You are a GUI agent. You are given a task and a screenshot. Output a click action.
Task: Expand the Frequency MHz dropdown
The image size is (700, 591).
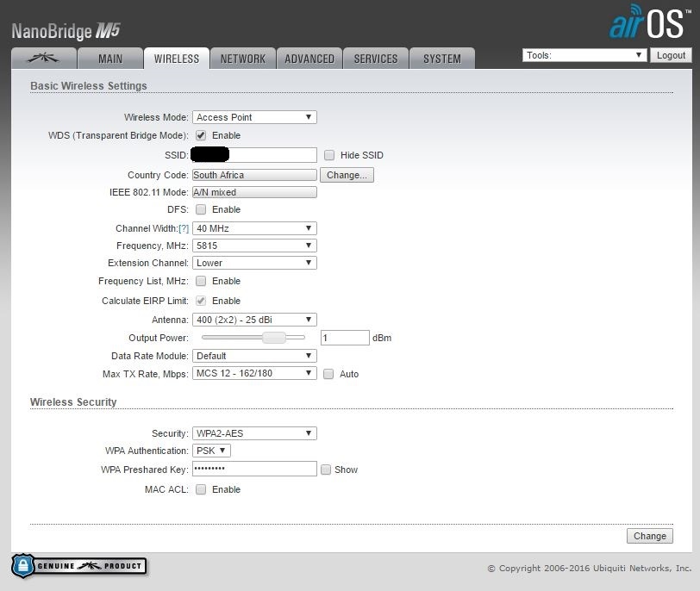pyautogui.click(x=254, y=246)
